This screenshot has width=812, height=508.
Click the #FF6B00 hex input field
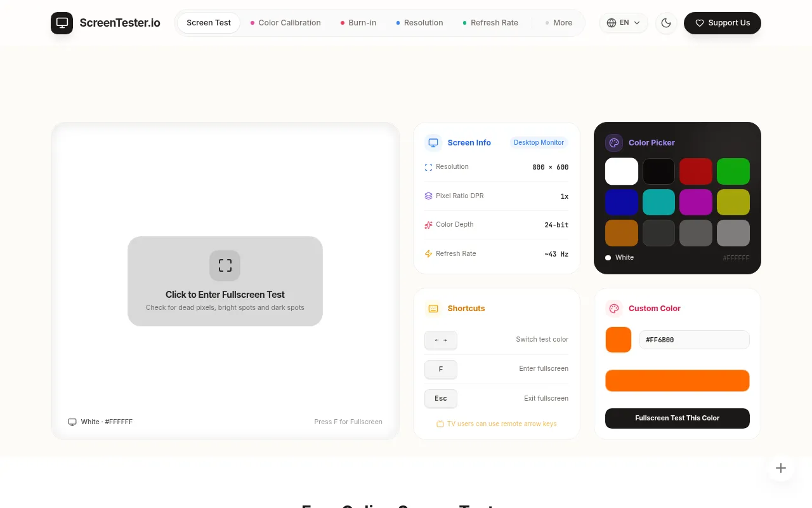(694, 340)
